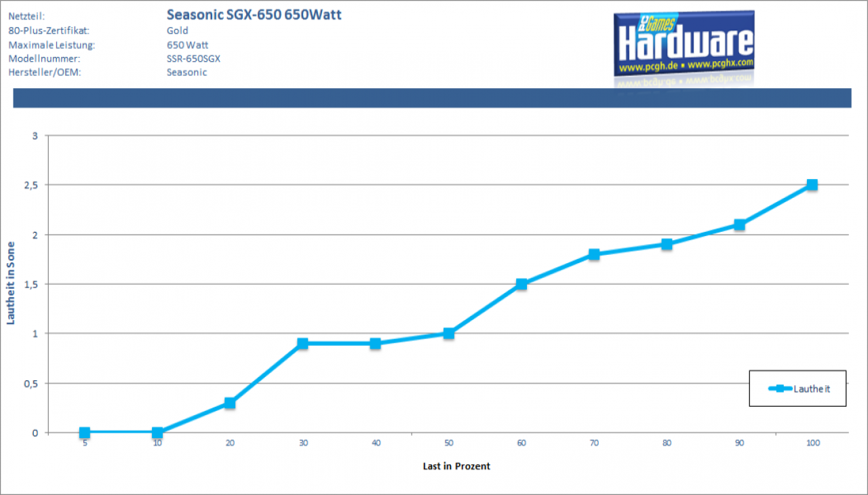Viewport: 868px width, 495px height.
Task: Click the Lautheit legend entry
Action: (798, 389)
